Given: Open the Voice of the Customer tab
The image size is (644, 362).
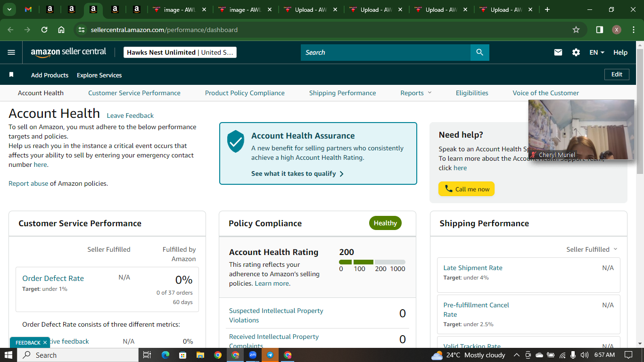Looking at the screenshot, I should point(546,93).
